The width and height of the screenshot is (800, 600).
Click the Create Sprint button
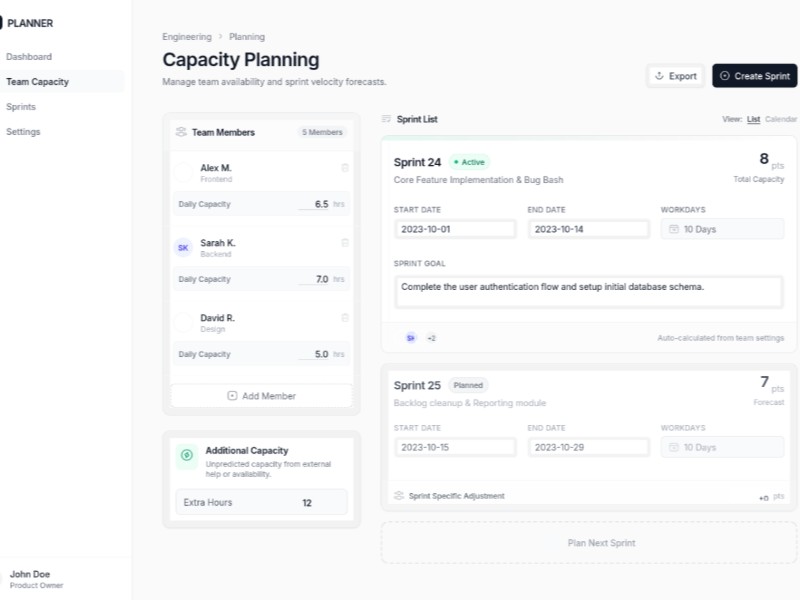754,76
